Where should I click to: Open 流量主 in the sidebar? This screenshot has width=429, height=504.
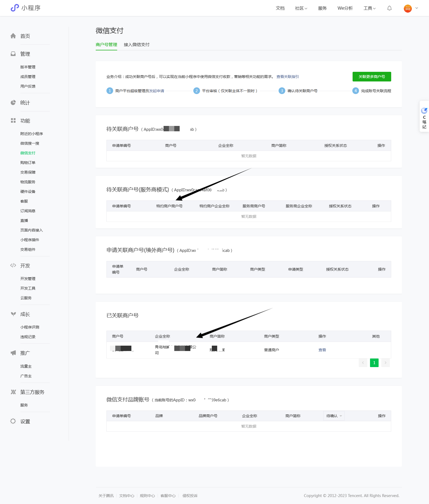point(26,366)
